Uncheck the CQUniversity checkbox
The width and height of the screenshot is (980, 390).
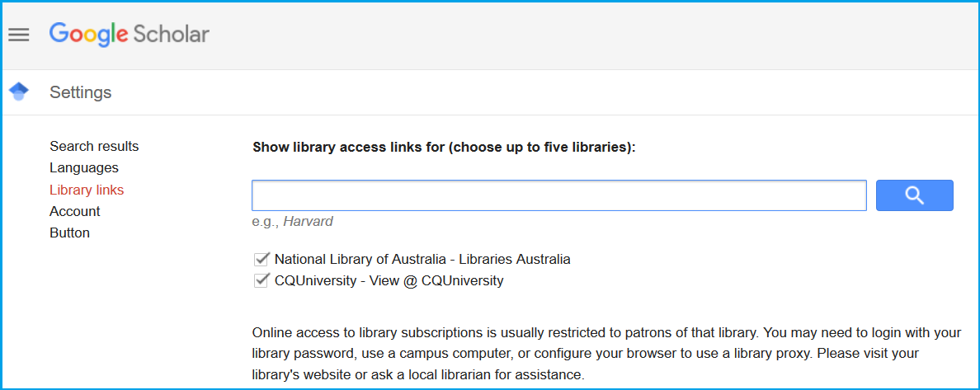pos(262,280)
